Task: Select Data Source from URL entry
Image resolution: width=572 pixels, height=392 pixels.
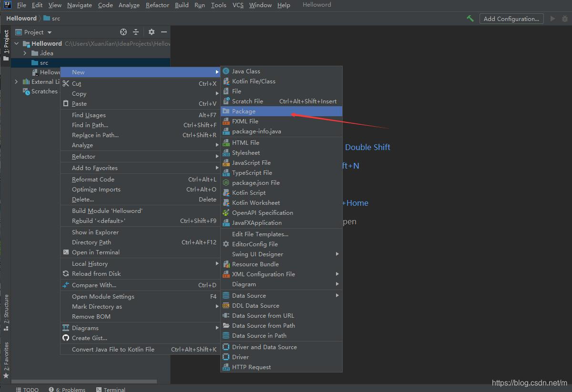Action: [281, 316]
